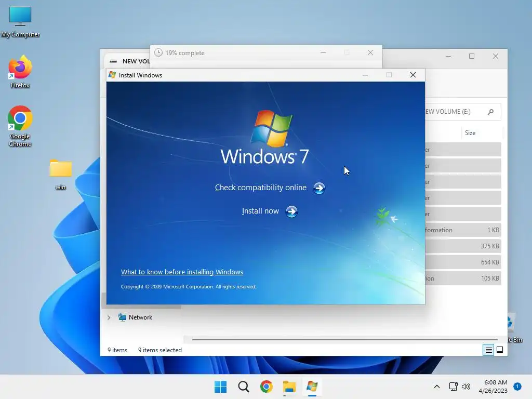Close the Install Windows window

click(x=413, y=75)
